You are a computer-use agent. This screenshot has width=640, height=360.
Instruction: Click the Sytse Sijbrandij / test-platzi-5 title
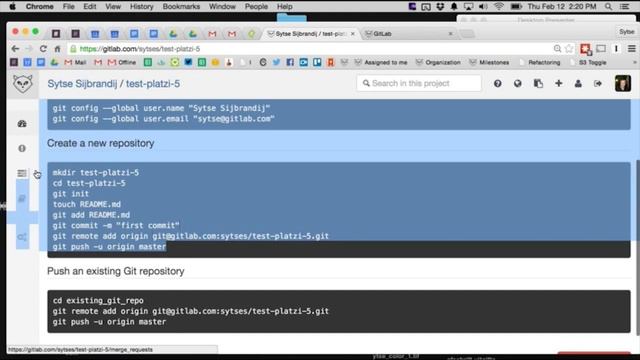point(113,84)
